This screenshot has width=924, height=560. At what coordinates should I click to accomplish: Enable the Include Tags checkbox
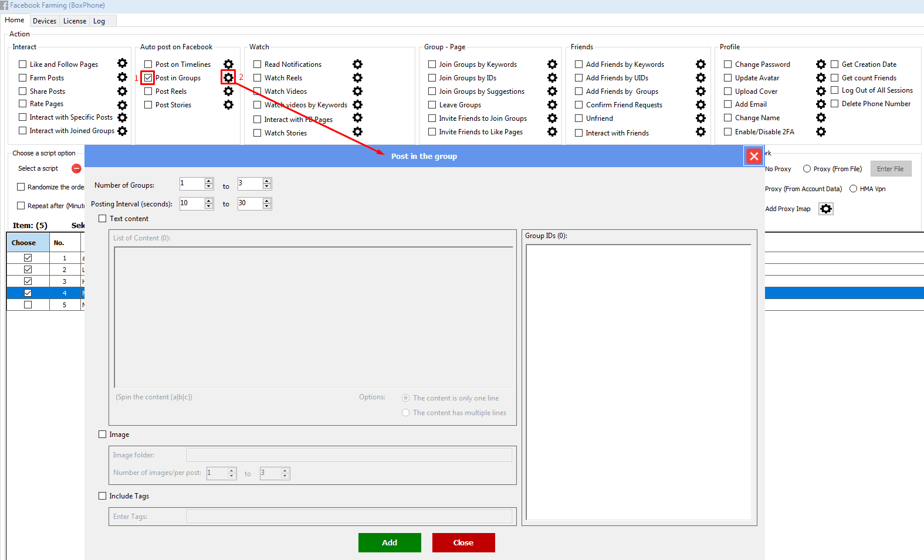pyautogui.click(x=103, y=495)
